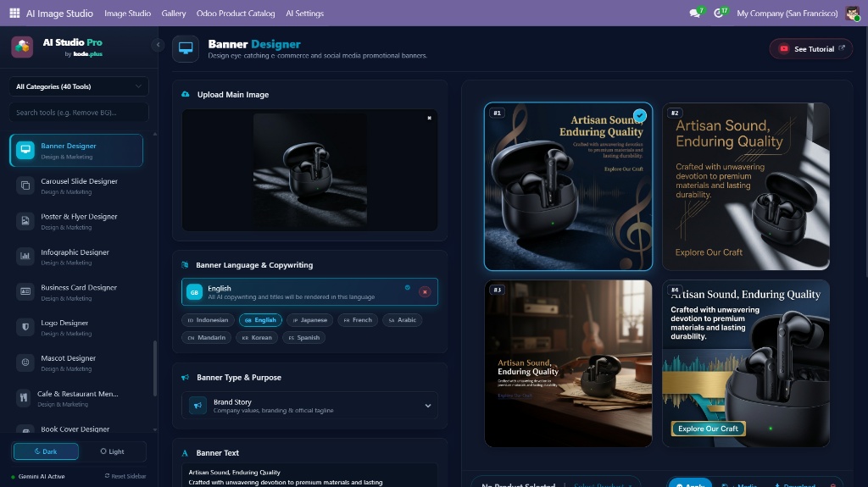Click inside the Search tools field
This screenshot has width=868, height=487.
(79, 113)
